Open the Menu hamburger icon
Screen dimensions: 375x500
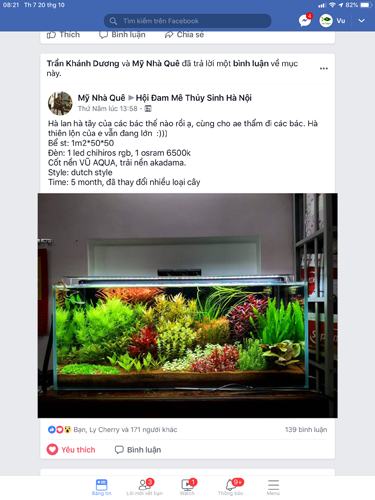click(x=273, y=487)
